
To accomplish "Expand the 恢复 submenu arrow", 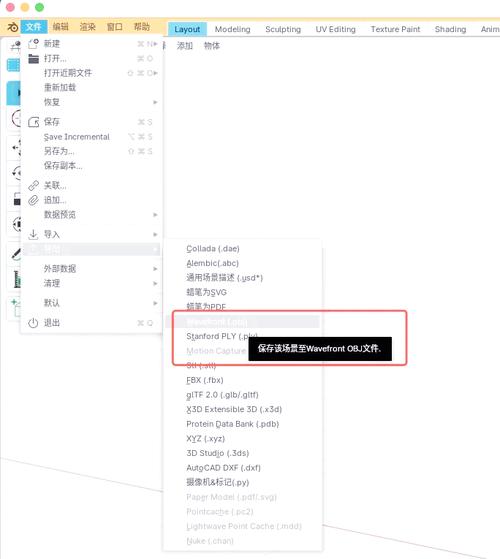I will pos(155,102).
